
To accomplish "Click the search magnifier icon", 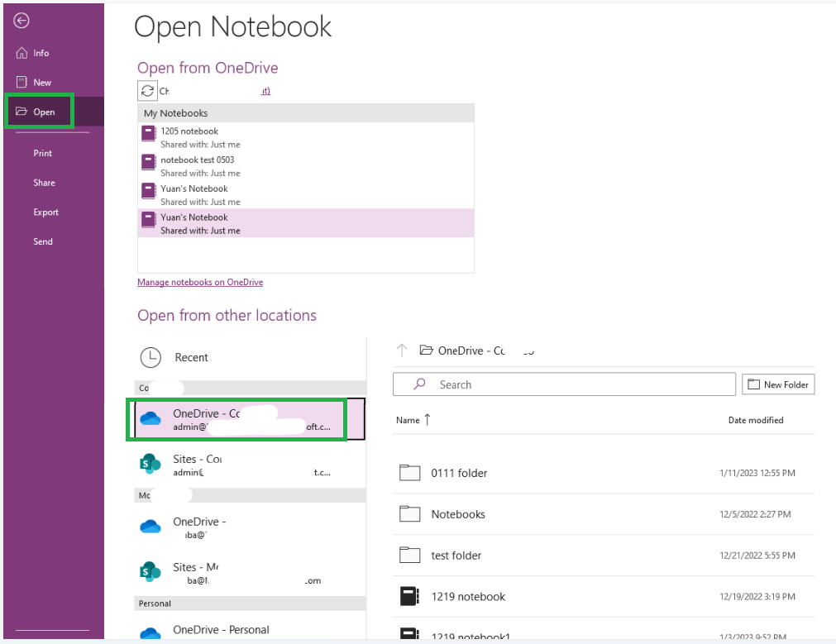I will point(419,384).
